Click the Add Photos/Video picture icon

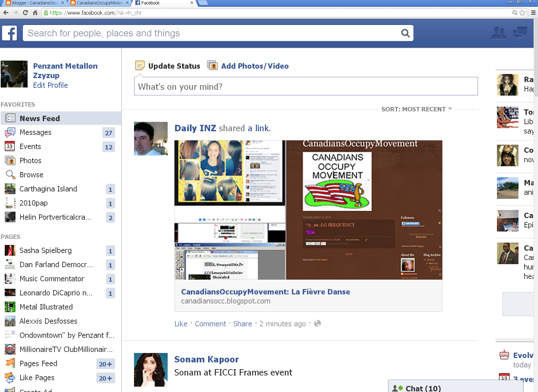[x=212, y=65]
